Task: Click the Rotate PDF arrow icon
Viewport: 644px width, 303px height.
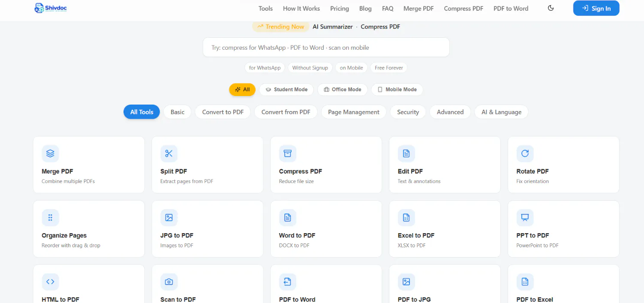Action: [x=525, y=153]
